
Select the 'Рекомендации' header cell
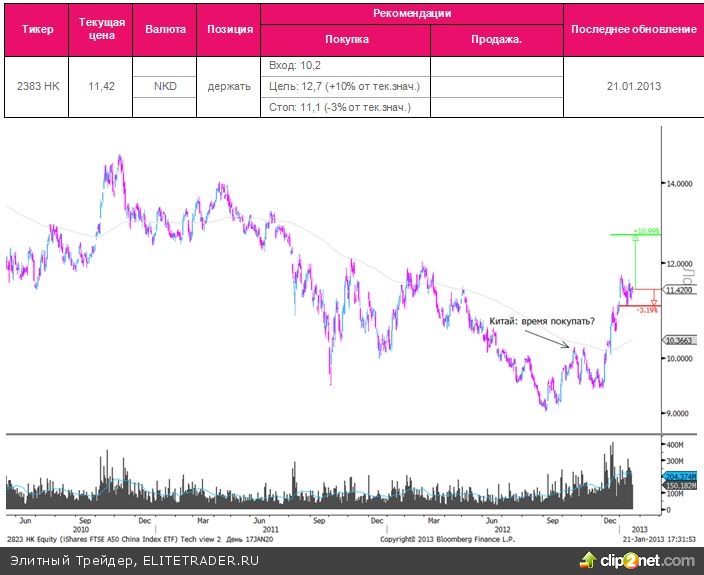[412, 14]
